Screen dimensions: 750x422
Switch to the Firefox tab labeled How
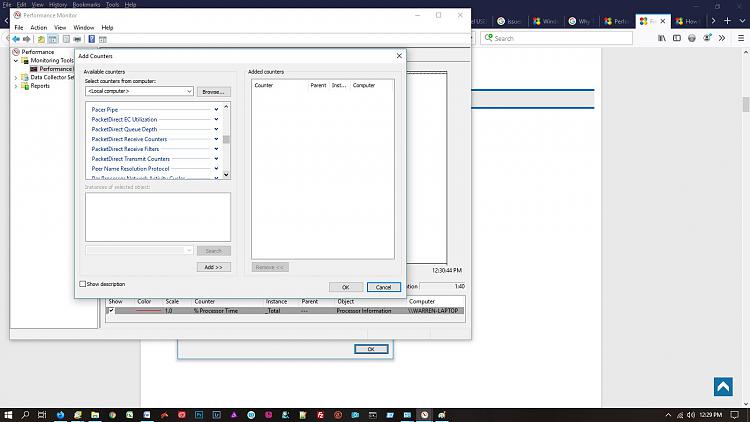point(687,21)
